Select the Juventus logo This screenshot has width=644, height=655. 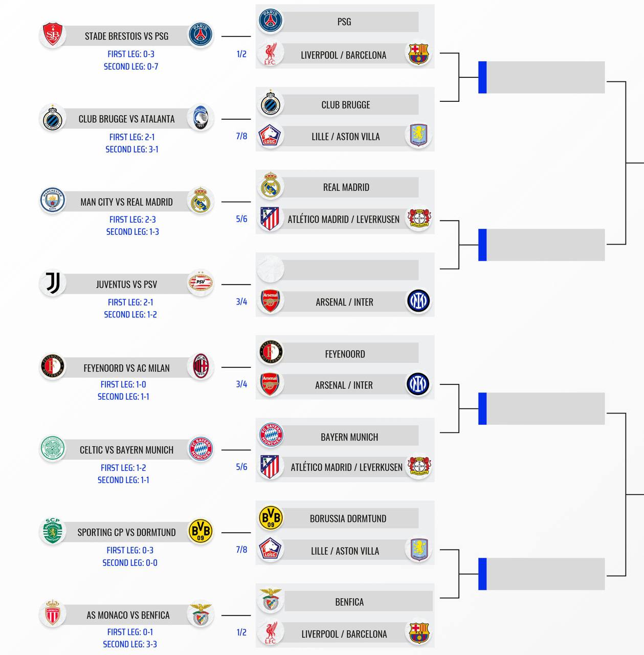[x=52, y=283]
